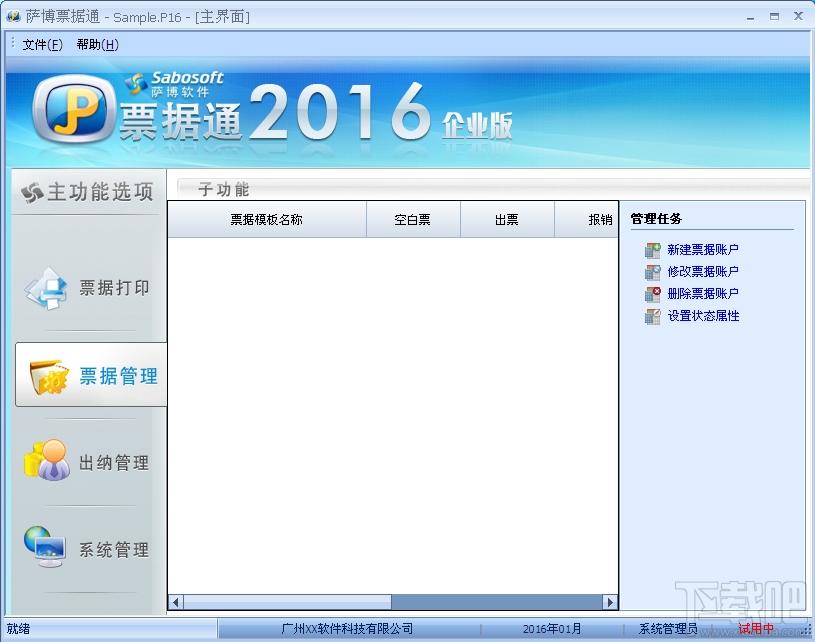Click the horizontal scrollbar right arrow
This screenshot has width=815, height=642.
tap(610, 602)
